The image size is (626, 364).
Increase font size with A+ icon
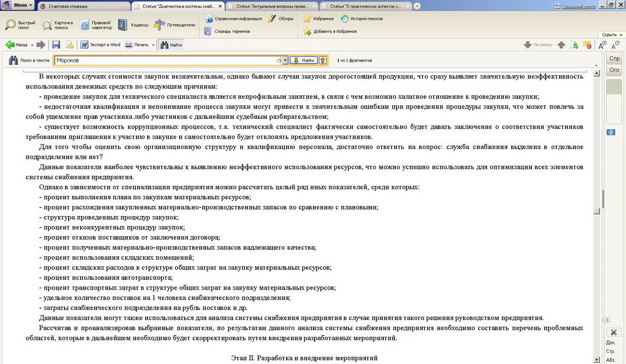(x=602, y=45)
